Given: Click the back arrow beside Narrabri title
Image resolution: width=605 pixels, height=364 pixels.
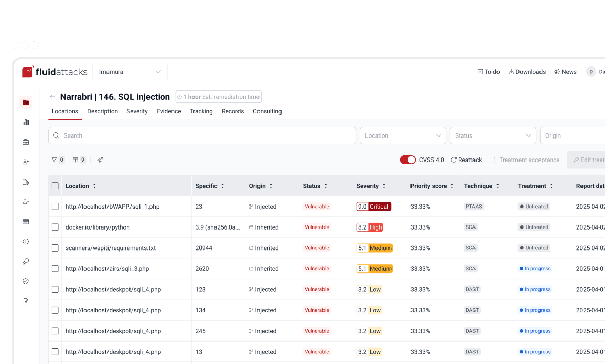Looking at the screenshot, I should coord(53,97).
